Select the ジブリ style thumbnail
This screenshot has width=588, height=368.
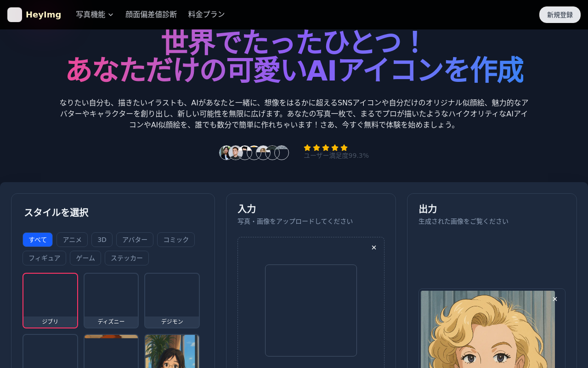[x=50, y=300]
